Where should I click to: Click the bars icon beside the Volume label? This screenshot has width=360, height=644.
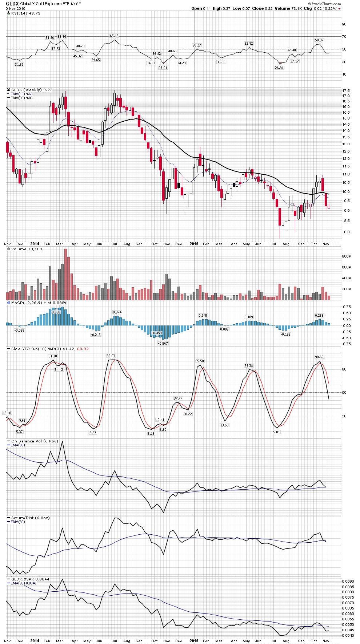coord(9,249)
